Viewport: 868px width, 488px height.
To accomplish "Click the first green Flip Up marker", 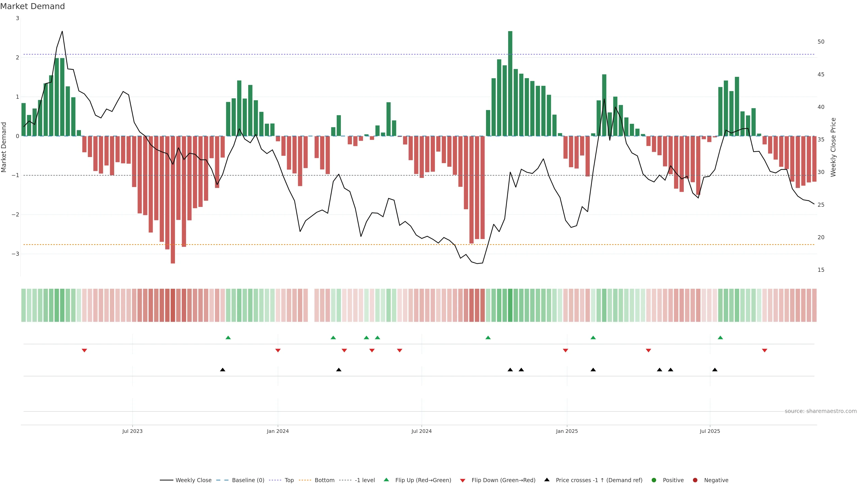I will (x=228, y=338).
